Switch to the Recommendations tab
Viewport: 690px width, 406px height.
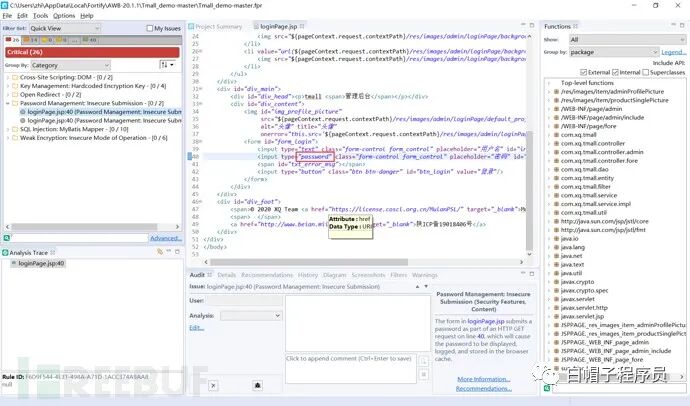coord(267,275)
